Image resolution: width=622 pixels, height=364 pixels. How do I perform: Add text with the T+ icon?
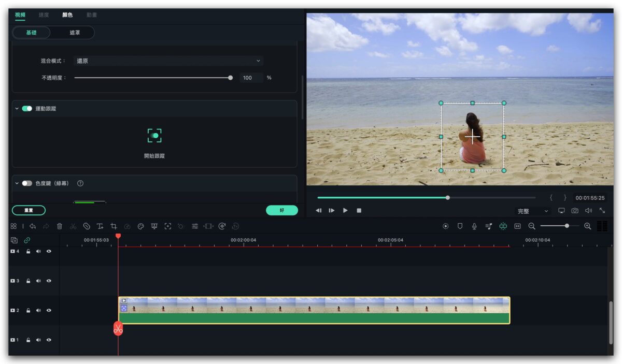click(100, 226)
